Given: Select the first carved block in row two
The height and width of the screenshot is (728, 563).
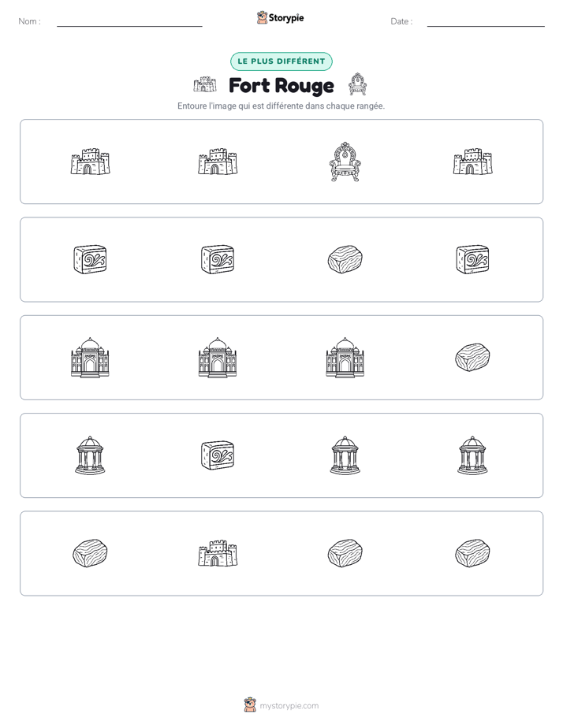Looking at the screenshot, I should click(x=90, y=259).
